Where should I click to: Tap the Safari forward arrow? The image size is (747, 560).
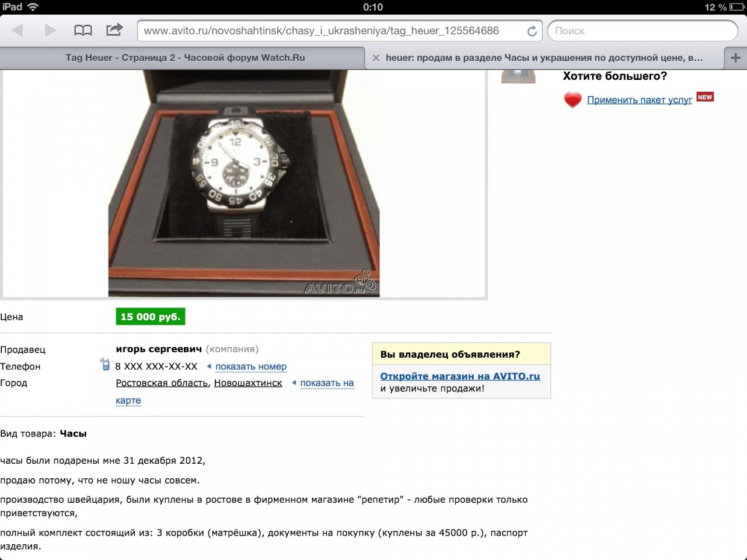click(x=50, y=30)
